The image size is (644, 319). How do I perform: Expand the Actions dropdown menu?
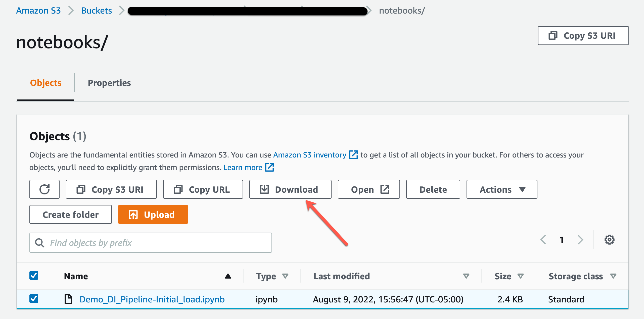click(x=502, y=189)
